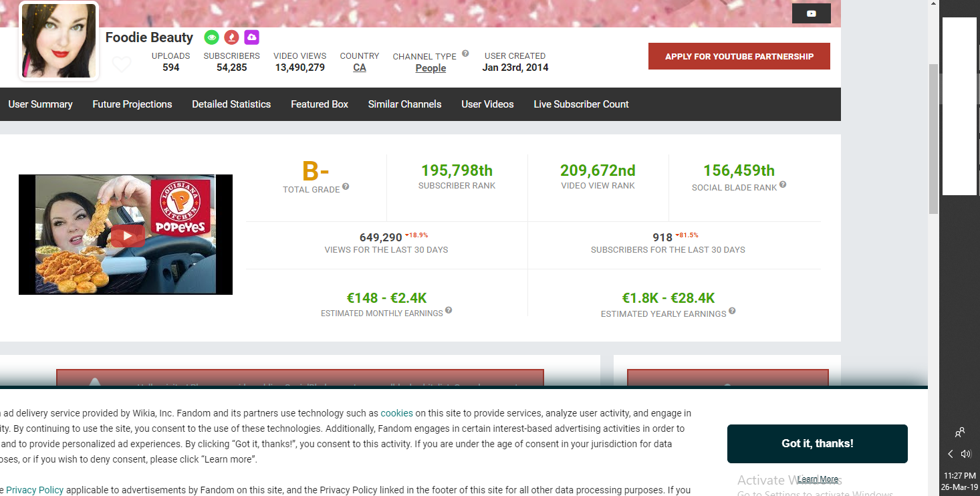Click the 195,798th subscriber rank value
Image resolution: width=980 pixels, height=496 pixels.
click(x=457, y=170)
